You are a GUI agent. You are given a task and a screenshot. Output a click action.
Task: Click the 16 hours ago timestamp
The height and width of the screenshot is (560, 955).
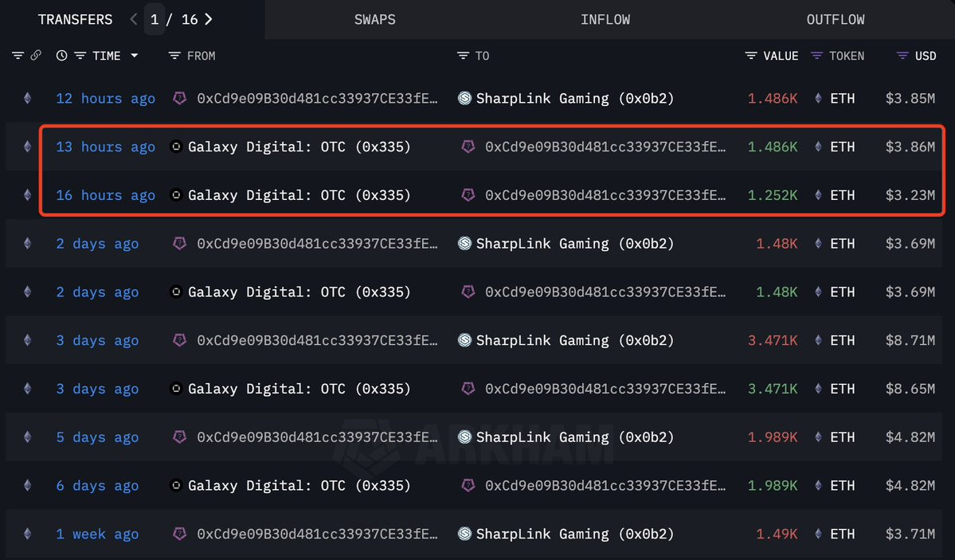coord(105,196)
